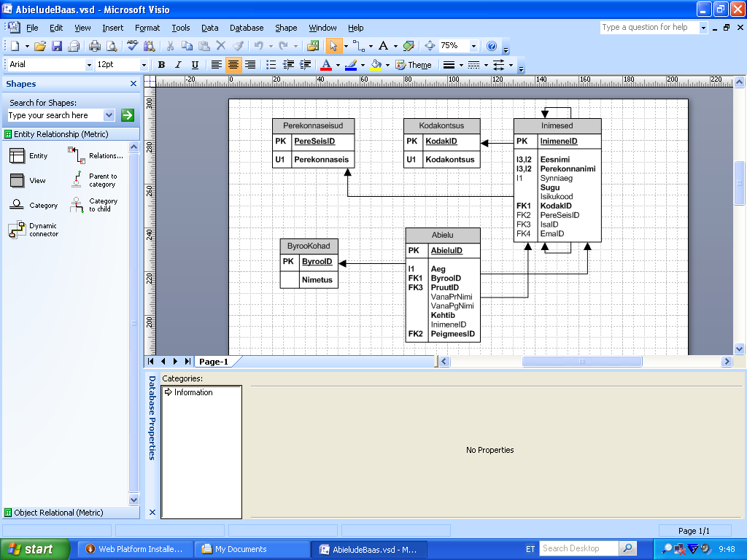Run the spelling check tool
Viewport: 747px width, 560px height.
[x=133, y=46]
